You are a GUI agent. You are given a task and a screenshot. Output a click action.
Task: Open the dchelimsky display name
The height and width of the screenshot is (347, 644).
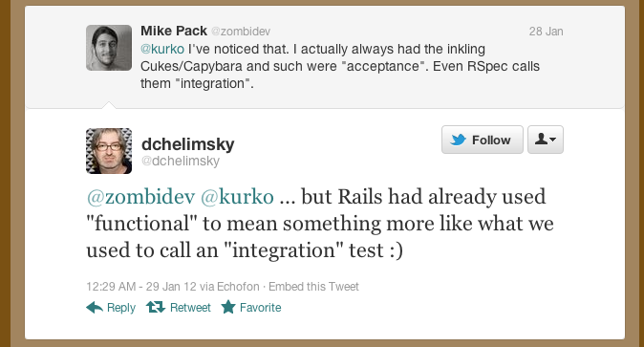click(x=187, y=144)
